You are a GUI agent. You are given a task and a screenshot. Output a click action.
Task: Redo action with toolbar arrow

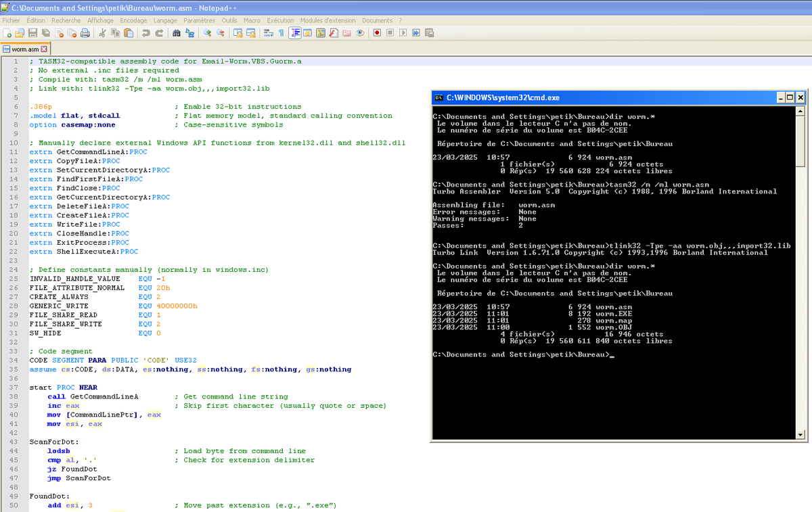[x=159, y=32]
